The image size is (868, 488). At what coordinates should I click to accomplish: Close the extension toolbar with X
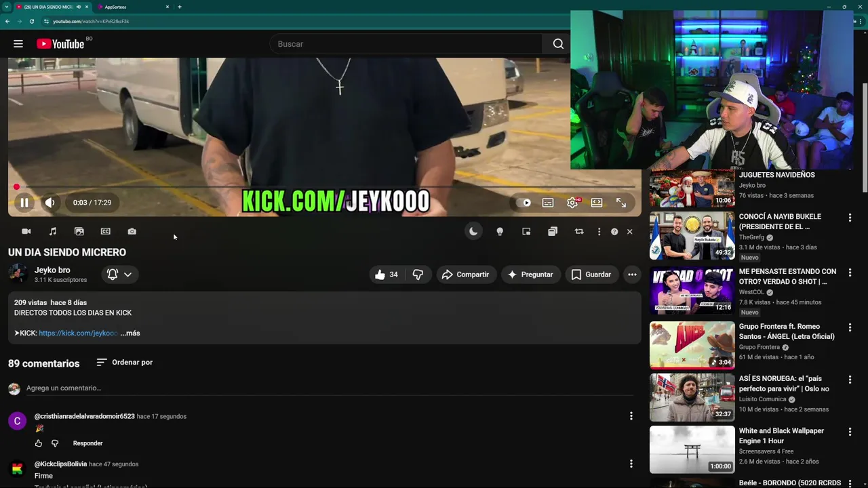click(x=630, y=232)
